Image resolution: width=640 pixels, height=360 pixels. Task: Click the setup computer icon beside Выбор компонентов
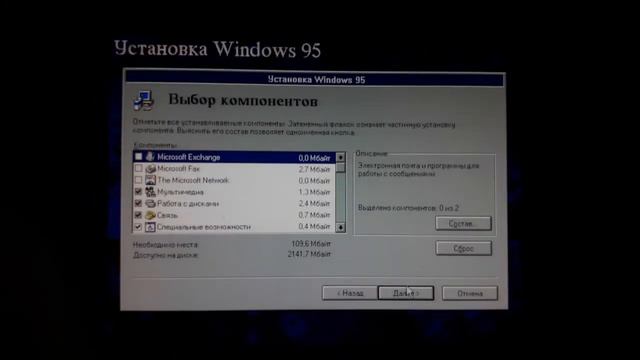click(x=144, y=100)
